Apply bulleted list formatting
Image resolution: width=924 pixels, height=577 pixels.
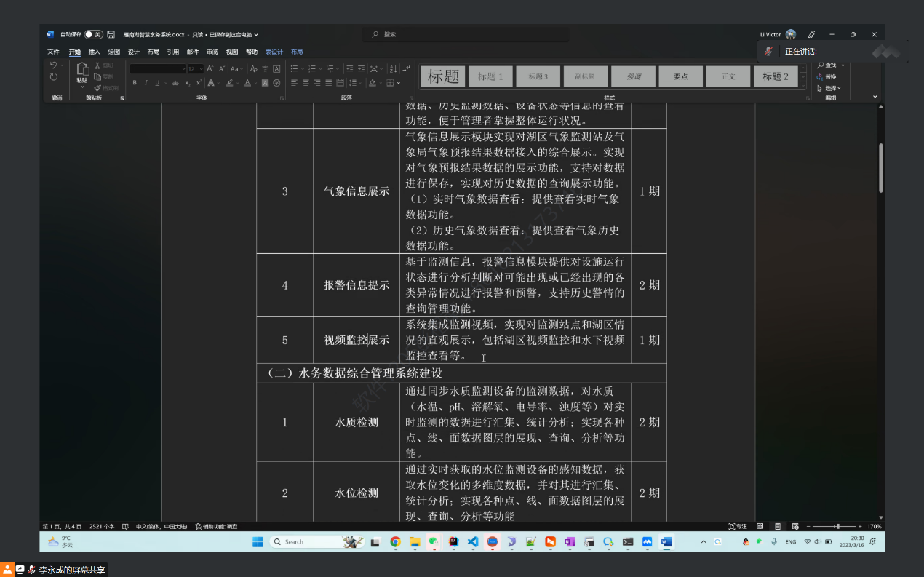coord(294,68)
